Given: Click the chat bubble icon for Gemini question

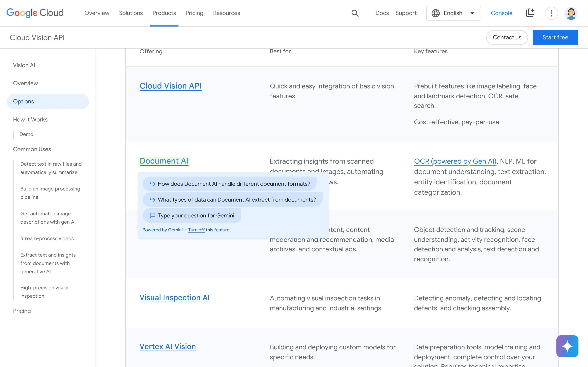Looking at the screenshot, I should click(152, 215).
